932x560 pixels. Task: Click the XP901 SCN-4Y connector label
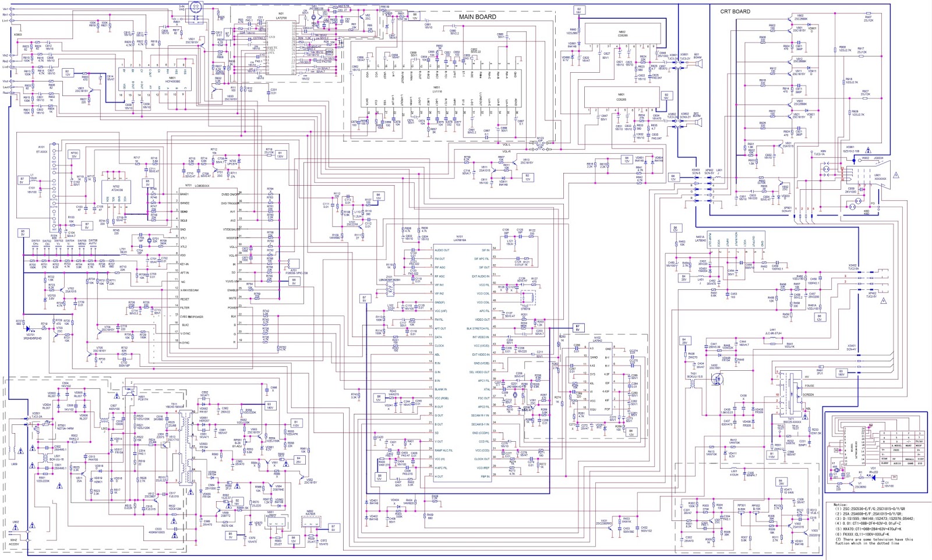point(788,209)
